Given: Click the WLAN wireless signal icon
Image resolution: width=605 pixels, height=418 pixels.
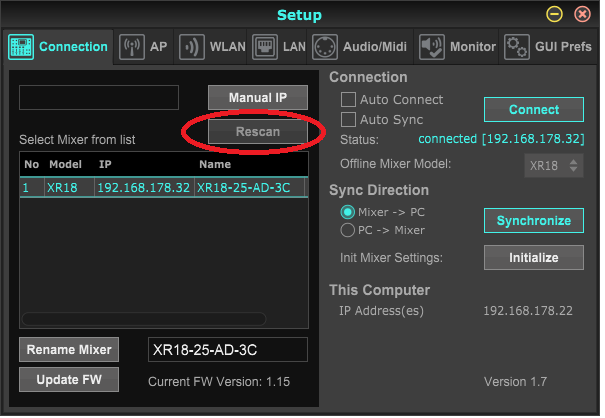Looking at the screenshot, I should [x=190, y=47].
